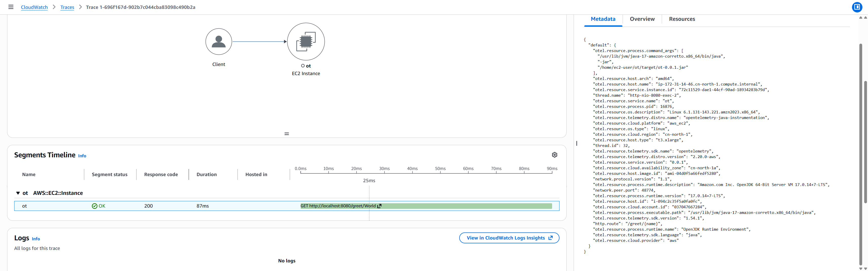
Task: Click the 50ms timeline axis tick label
Action: click(x=440, y=168)
